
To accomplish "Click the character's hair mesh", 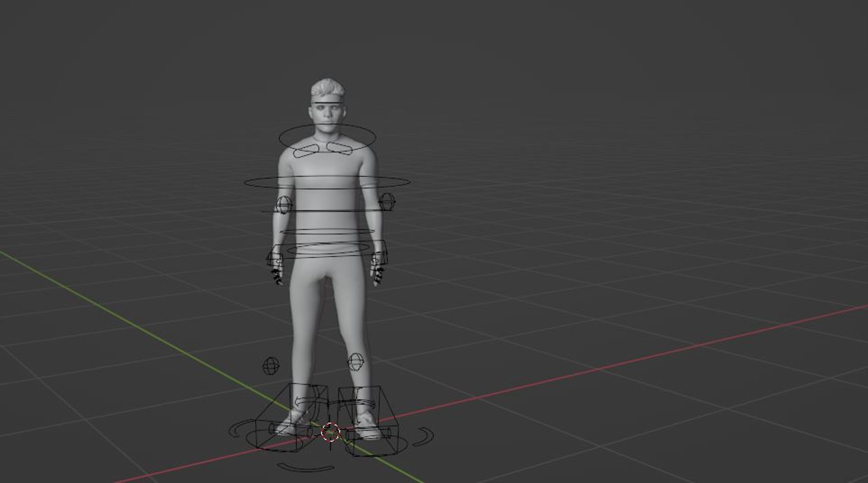I will click(328, 87).
